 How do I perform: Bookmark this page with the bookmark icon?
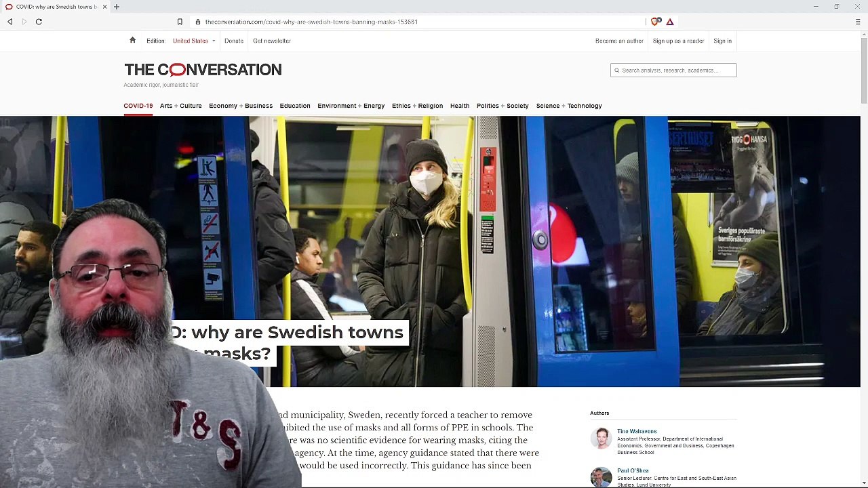(x=180, y=22)
